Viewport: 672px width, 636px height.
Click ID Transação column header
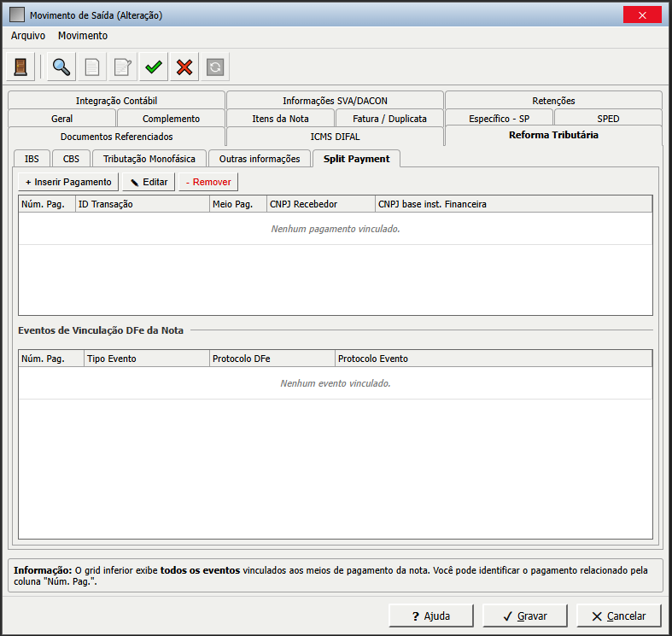tap(143, 204)
